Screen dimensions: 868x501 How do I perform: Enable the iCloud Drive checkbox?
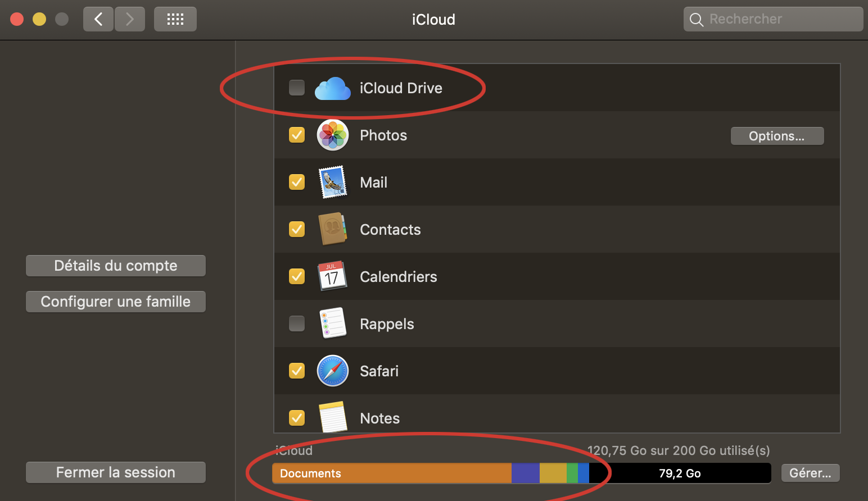(x=297, y=88)
